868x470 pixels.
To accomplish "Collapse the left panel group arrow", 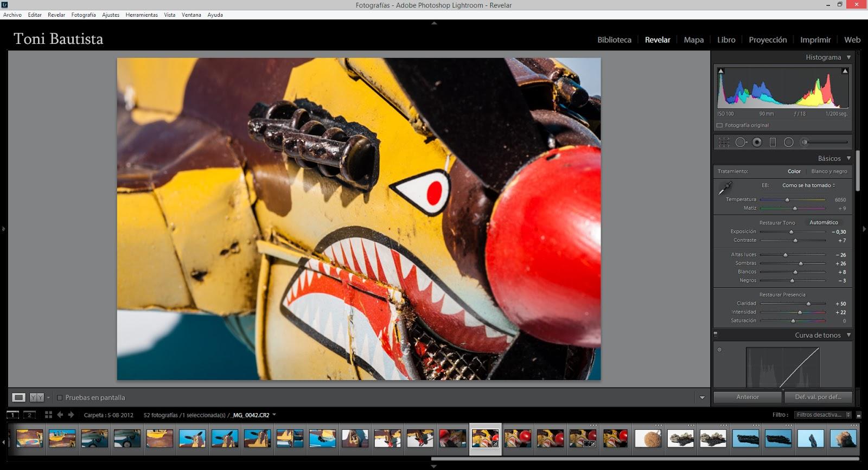I will tap(3, 229).
